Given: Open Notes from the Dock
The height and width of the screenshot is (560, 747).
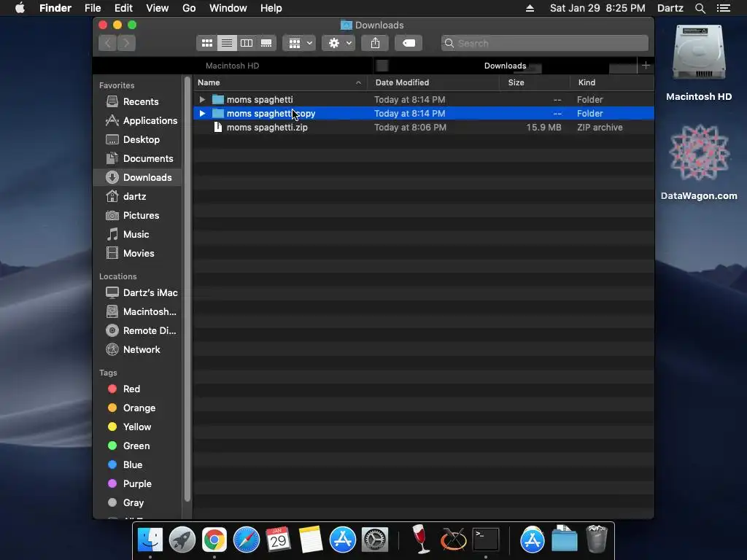Looking at the screenshot, I should pyautogui.click(x=311, y=540).
